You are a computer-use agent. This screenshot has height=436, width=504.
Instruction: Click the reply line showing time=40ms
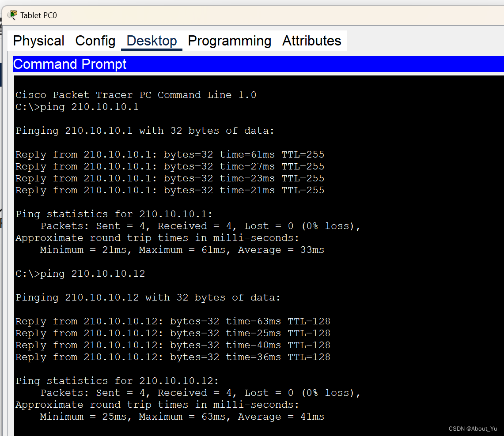(x=173, y=345)
